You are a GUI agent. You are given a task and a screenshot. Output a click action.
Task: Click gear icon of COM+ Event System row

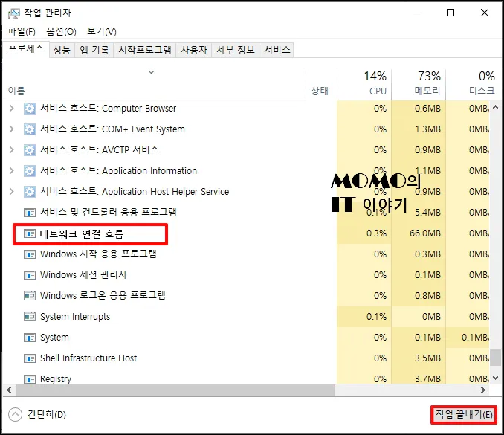(x=30, y=129)
